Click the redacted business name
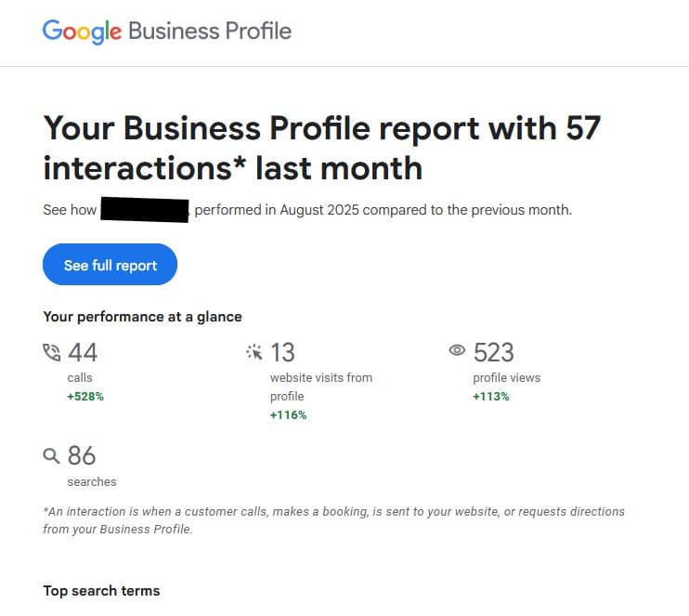This screenshot has width=689, height=616. 144,210
